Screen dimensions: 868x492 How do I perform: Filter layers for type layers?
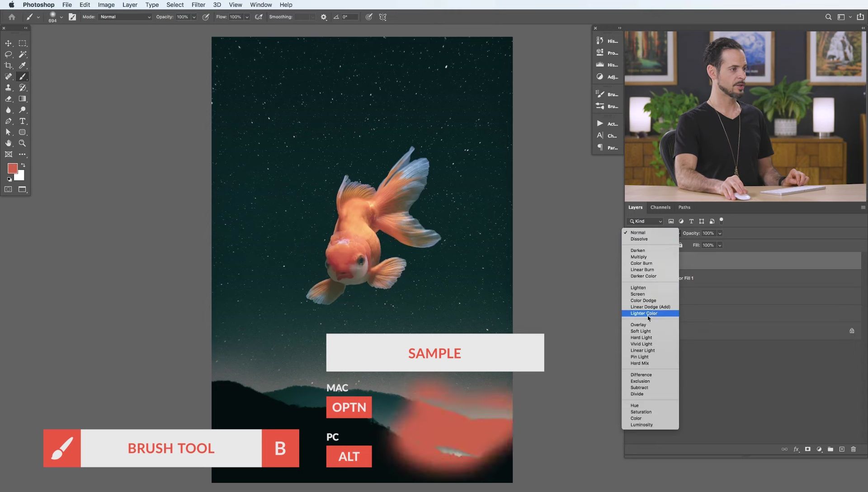pyautogui.click(x=691, y=221)
